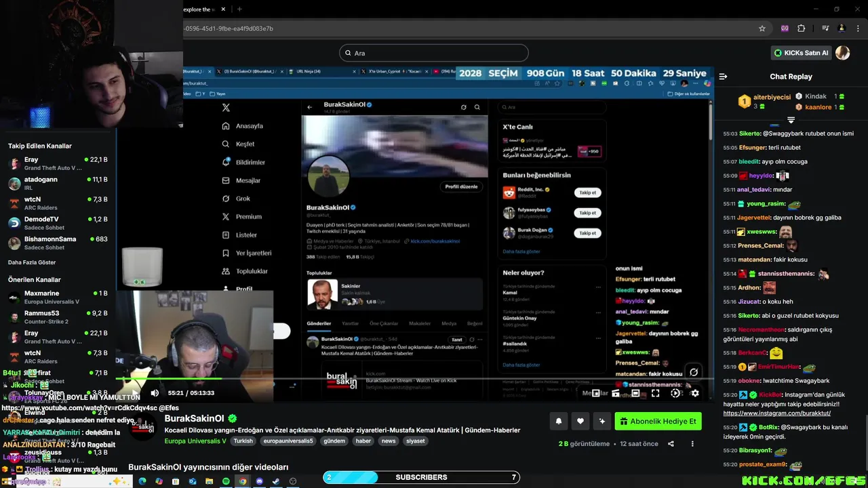868x488 pixels.
Task: Follow Burak Doğan with Takip et
Action: (x=587, y=232)
